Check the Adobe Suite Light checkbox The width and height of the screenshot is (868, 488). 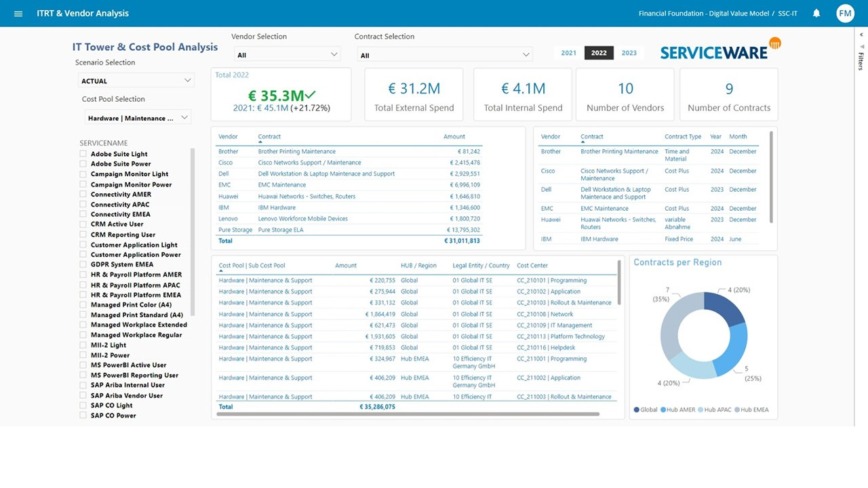pyautogui.click(x=83, y=154)
